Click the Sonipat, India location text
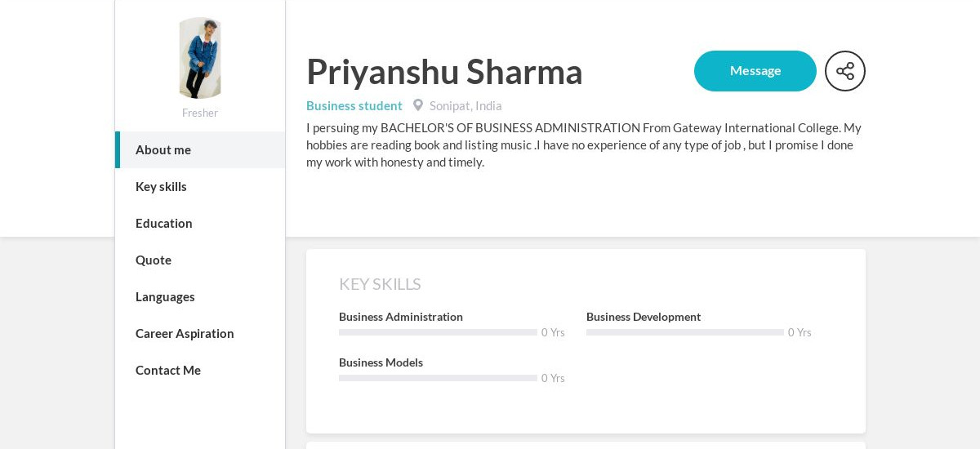 point(465,105)
